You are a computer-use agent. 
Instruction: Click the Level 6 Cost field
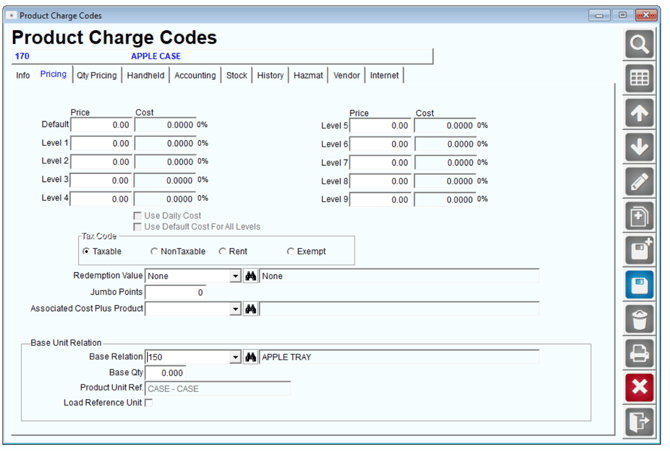point(445,144)
